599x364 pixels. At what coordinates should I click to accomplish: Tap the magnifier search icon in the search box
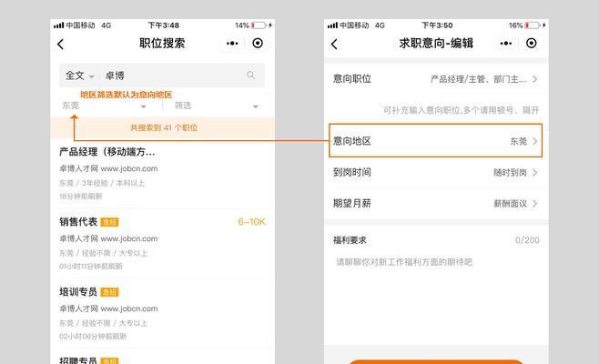[250, 75]
